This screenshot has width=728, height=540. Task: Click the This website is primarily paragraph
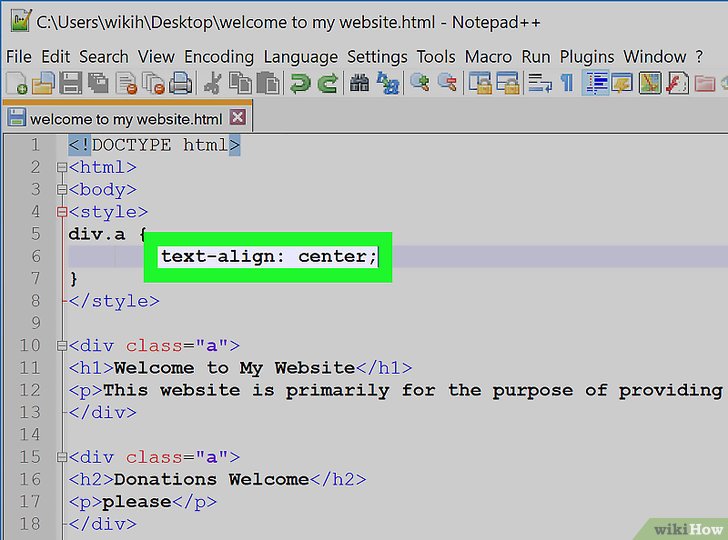click(x=395, y=390)
